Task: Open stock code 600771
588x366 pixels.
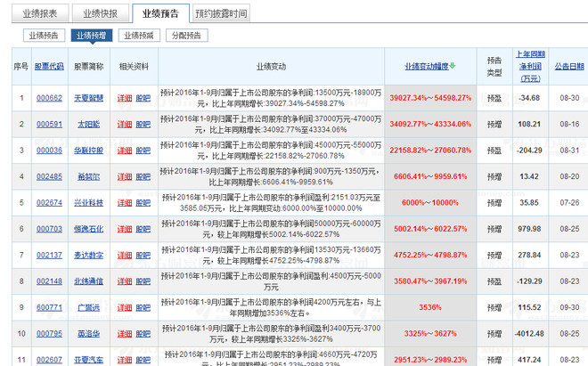Action: point(50,307)
